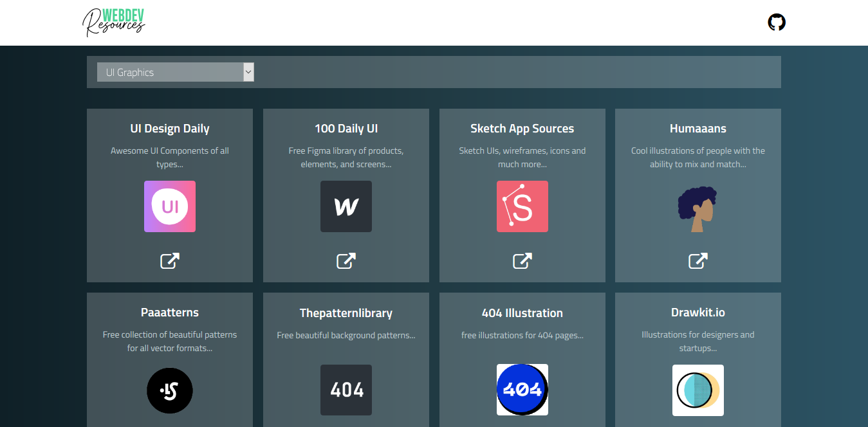Open 100 Daily UI using its external link icon
This screenshot has width=868, height=427.
coord(346,261)
